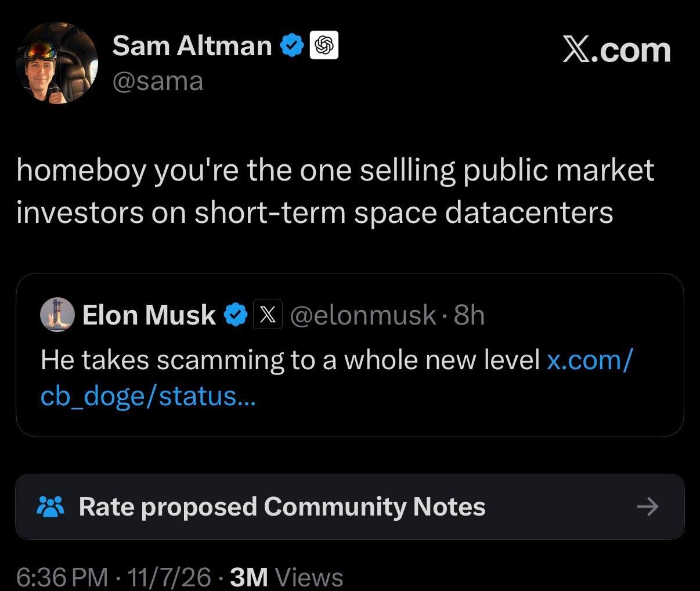This screenshot has width=700, height=591.
Task: Click the OpenAI affiliation badge icon
Action: pyautogui.click(x=324, y=46)
